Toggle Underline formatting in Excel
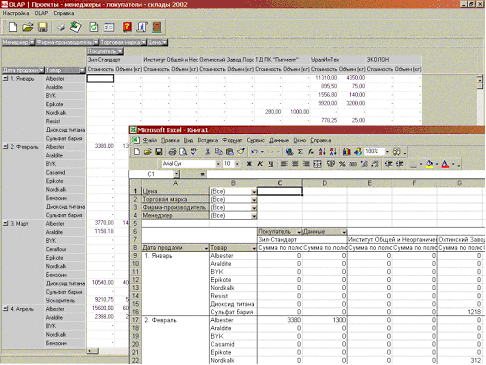 pyautogui.click(x=271, y=164)
